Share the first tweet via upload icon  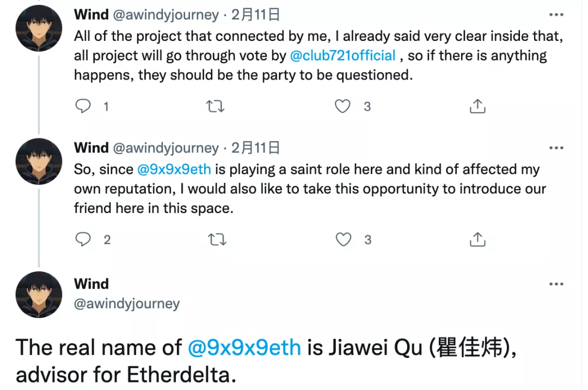[x=477, y=106]
